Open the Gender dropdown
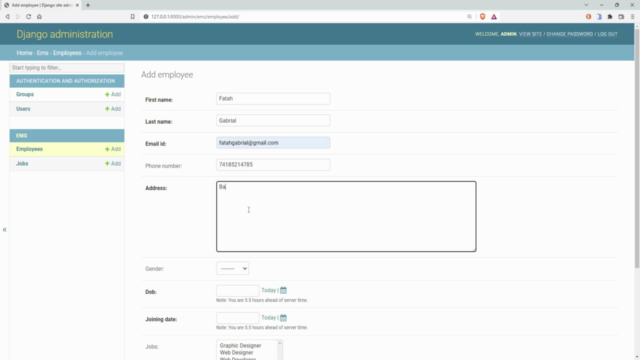640x360 pixels. click(232, 269)
